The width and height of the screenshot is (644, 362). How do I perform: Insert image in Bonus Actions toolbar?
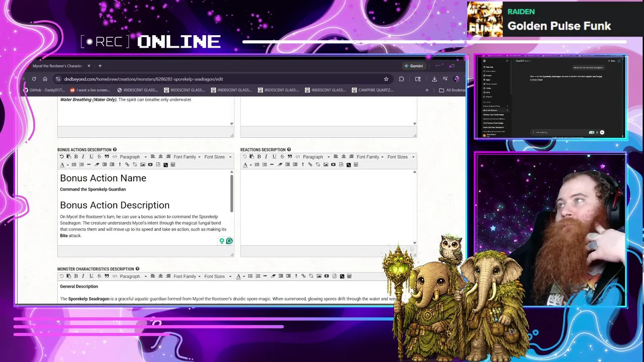point(143,164)
